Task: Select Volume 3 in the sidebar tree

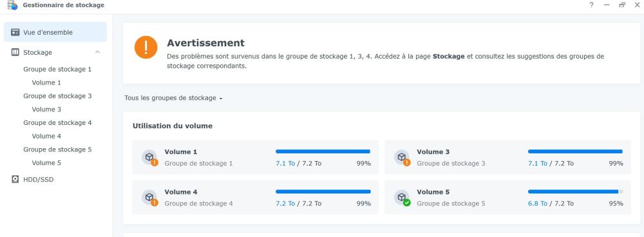Action: [x=46, y=109]
